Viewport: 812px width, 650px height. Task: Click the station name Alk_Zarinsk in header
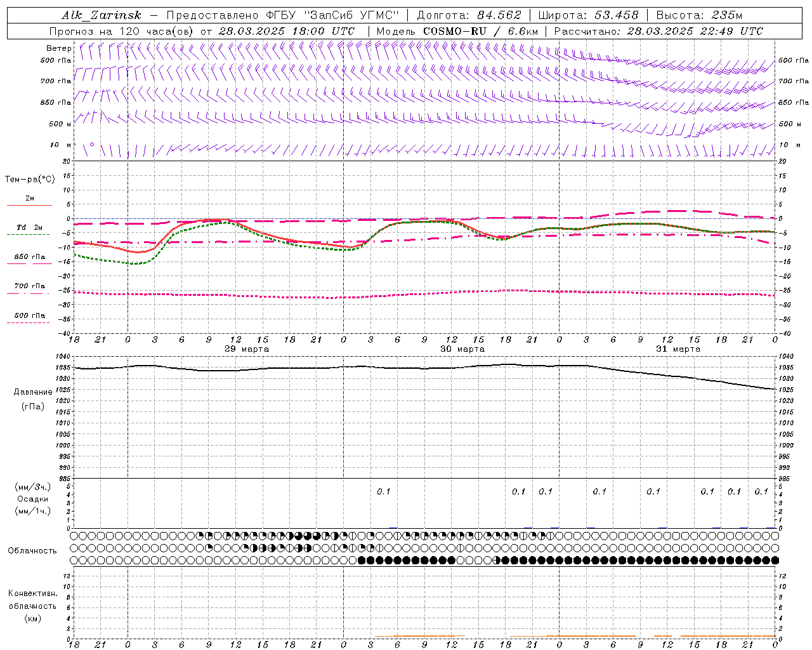pyautogui.click(x=101, y=15)
